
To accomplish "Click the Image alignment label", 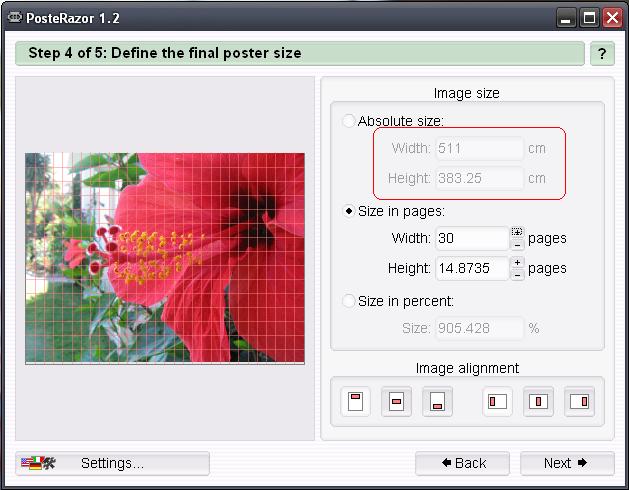I will click(467, 368).
